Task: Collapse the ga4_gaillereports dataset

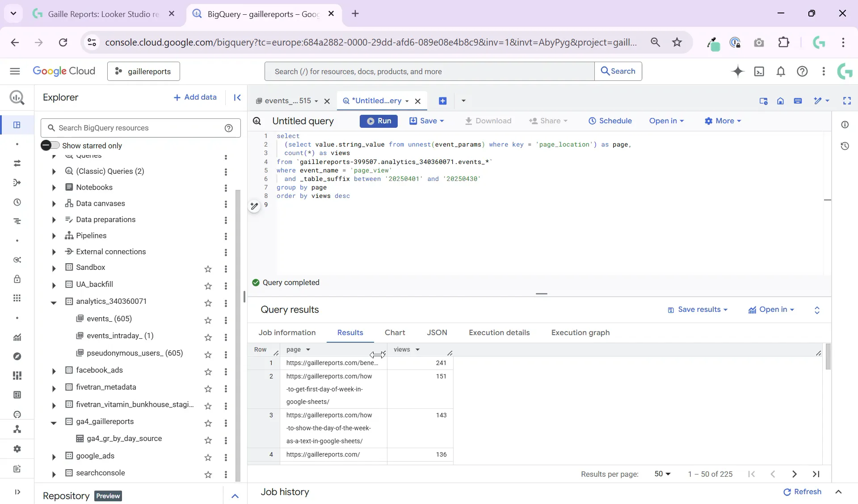Action: [54, 422]
